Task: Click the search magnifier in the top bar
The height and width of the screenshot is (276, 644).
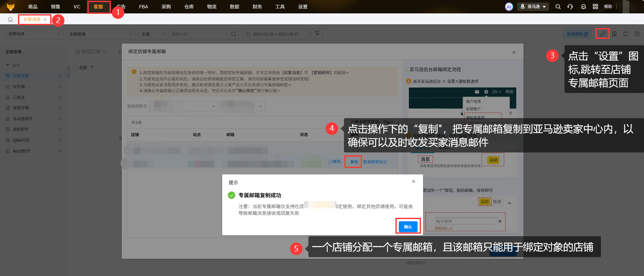Action: point(558,7)
